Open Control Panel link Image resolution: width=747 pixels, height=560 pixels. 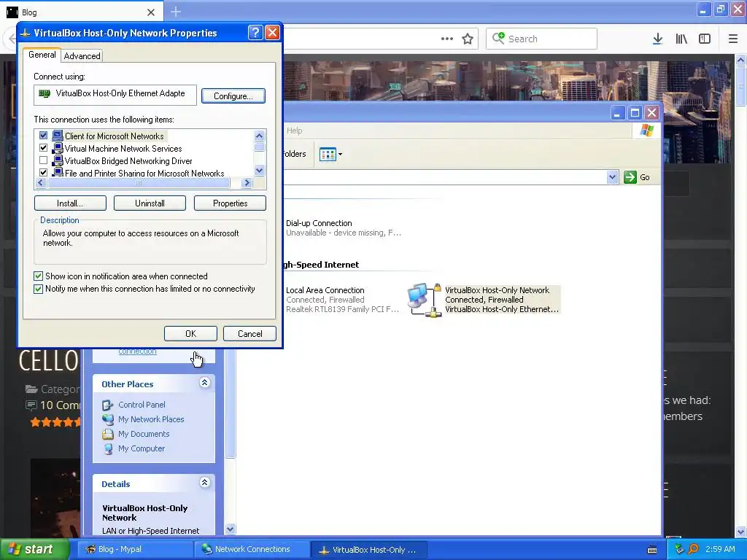142,405
